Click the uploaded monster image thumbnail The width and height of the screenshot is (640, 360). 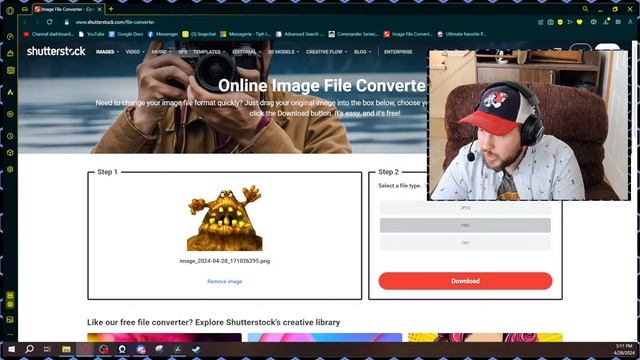pyautogui.click(x=224, y=218)
